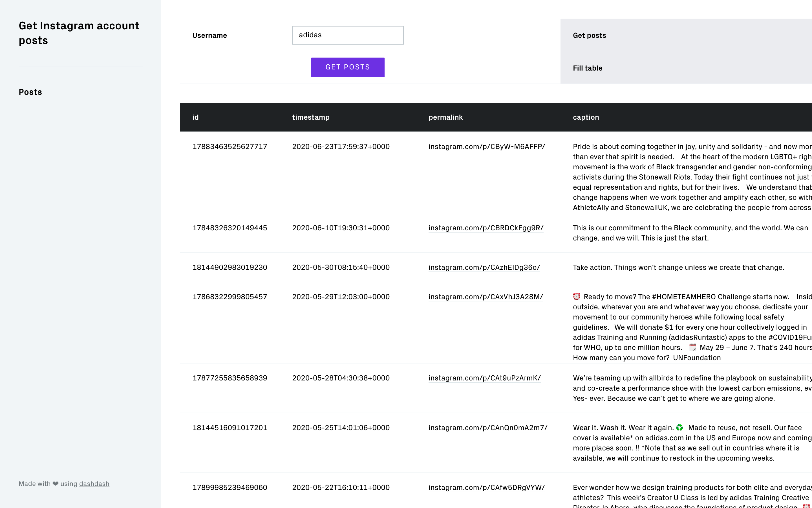
Task: Select id cell 17883463525627717
Action: pyautogui.click(x=230, y=146)
